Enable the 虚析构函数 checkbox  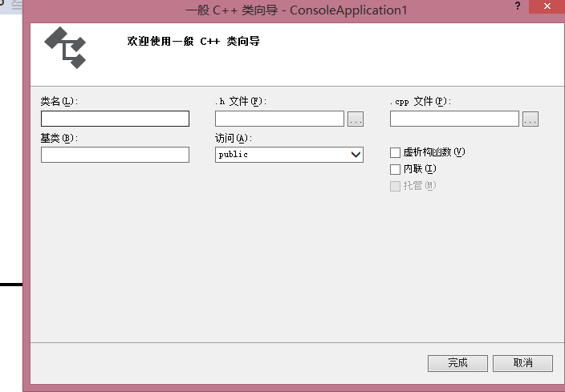tap(396, 152)
